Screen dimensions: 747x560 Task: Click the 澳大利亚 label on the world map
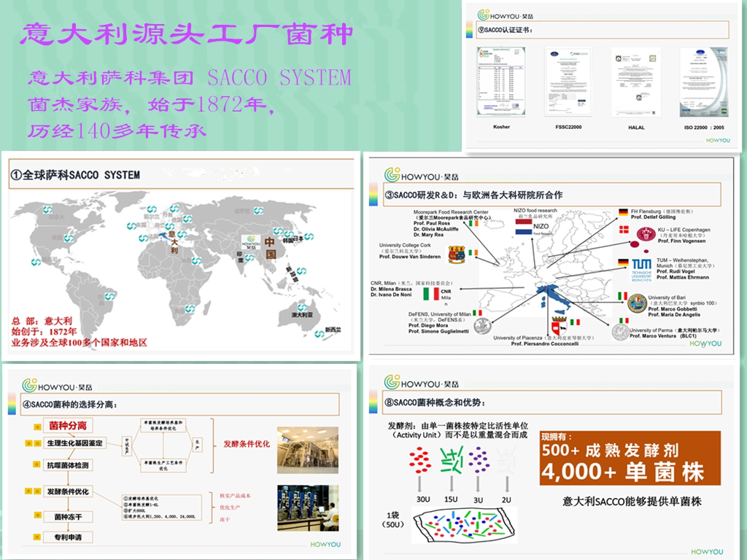[x=302, y=315]
